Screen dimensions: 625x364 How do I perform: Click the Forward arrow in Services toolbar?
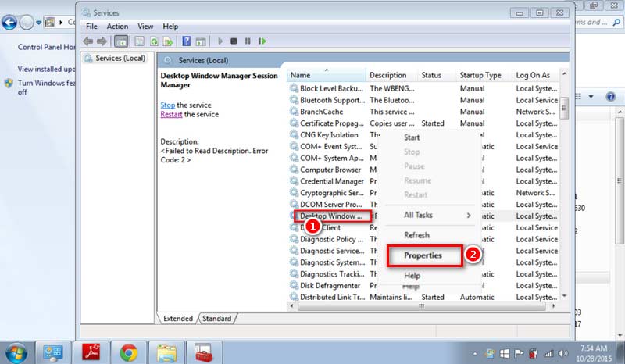point(102,41)
